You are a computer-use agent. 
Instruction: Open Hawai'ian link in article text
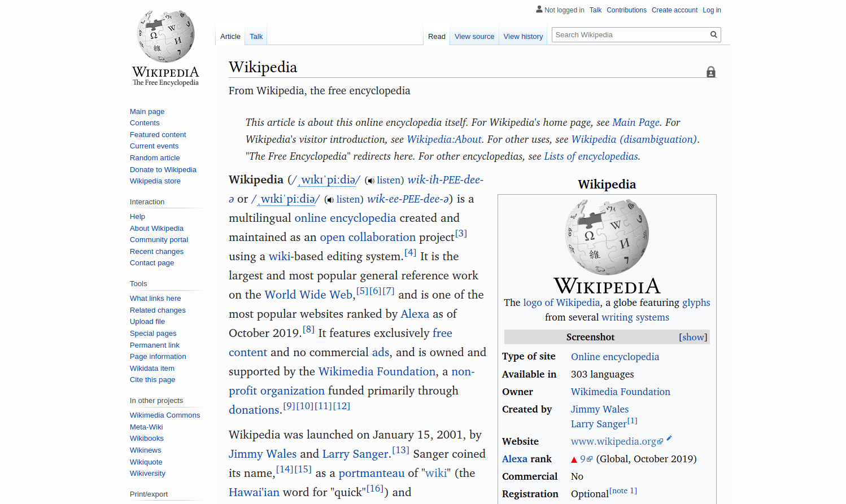point(254,492)
